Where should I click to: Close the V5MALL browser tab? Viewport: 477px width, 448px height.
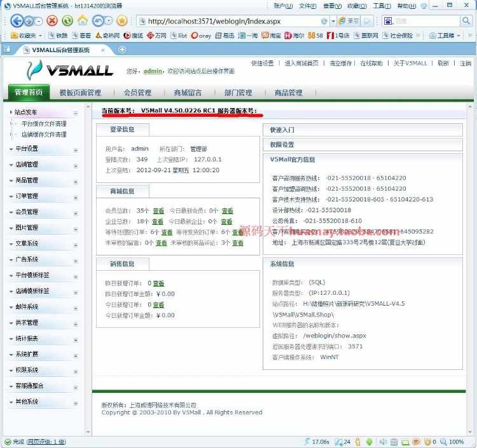click(103, 50)
